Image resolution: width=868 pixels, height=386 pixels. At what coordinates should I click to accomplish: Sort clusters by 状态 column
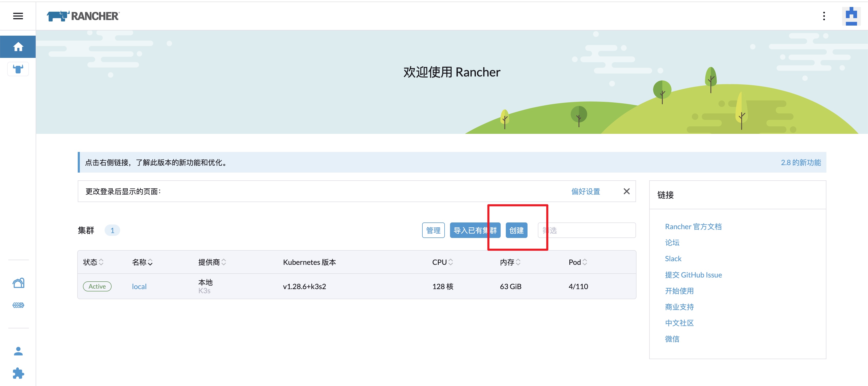(93, 262)
